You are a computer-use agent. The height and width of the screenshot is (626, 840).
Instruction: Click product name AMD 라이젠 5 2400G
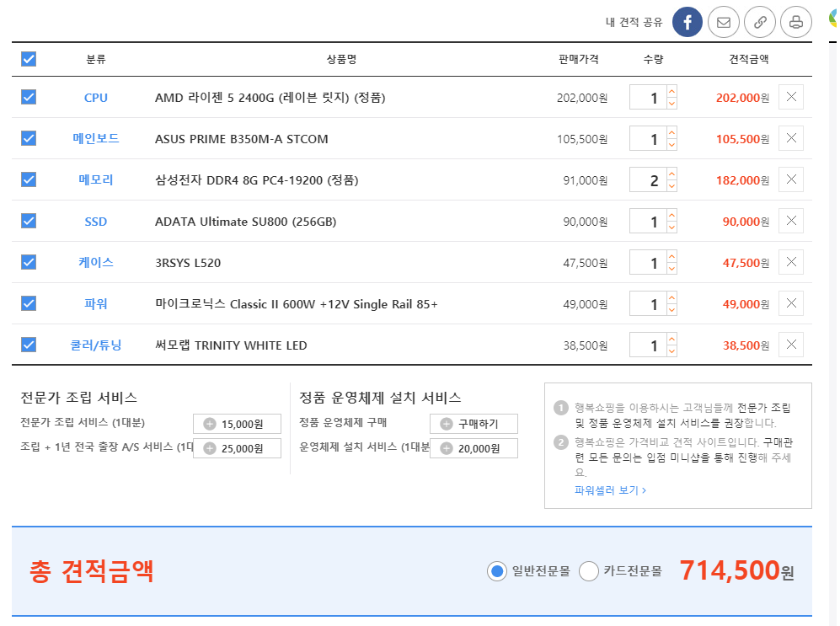click(270, 98)
